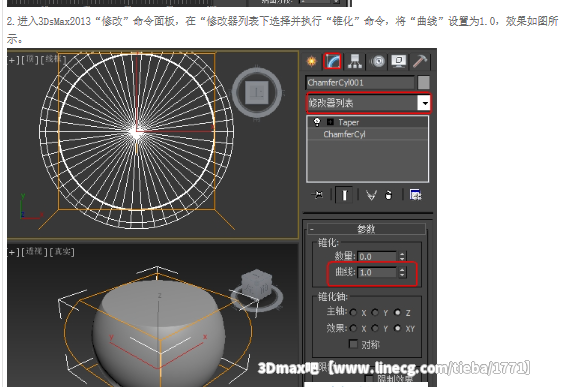Click Make Unique icon below stack
The image size is (570, 387).
(371, 195)
